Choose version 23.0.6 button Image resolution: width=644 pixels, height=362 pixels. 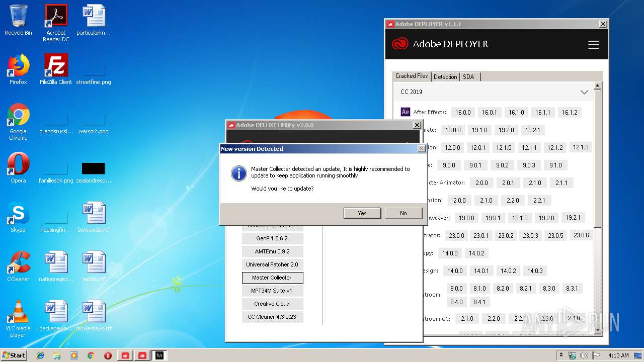click(x=581, y=235)
